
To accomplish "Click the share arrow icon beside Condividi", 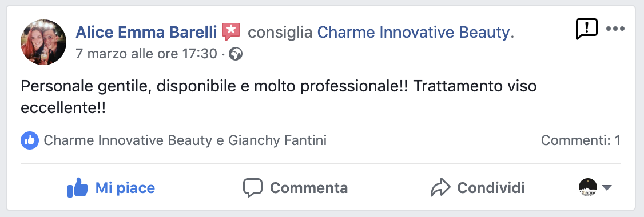I will 441,187.
